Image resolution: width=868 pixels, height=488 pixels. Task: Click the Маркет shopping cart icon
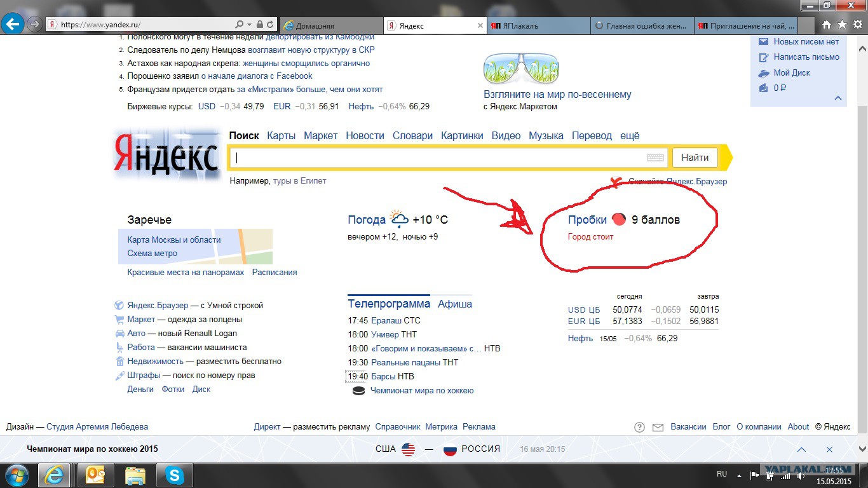tap(119, 320)
